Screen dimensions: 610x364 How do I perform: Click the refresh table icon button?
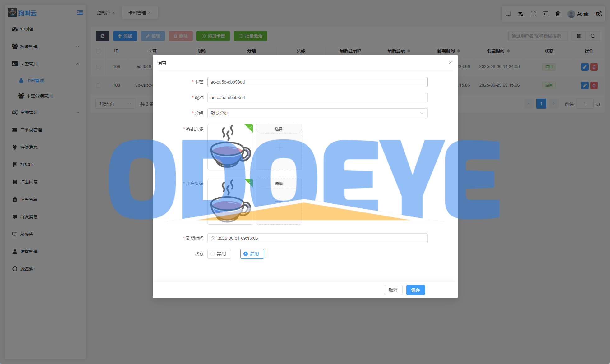click(102, 36)
